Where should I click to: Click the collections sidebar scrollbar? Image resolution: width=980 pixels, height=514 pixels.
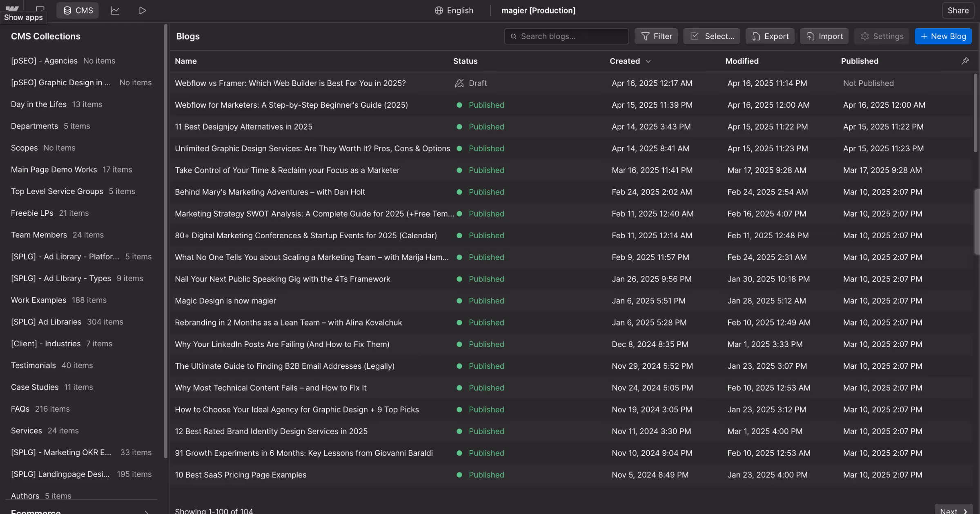point(165,241)
